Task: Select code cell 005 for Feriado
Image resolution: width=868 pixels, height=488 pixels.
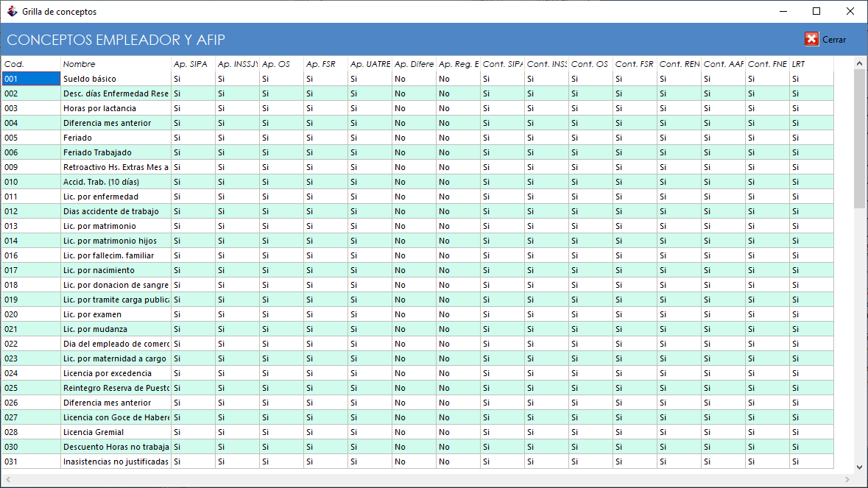Action: coord(31,138)
